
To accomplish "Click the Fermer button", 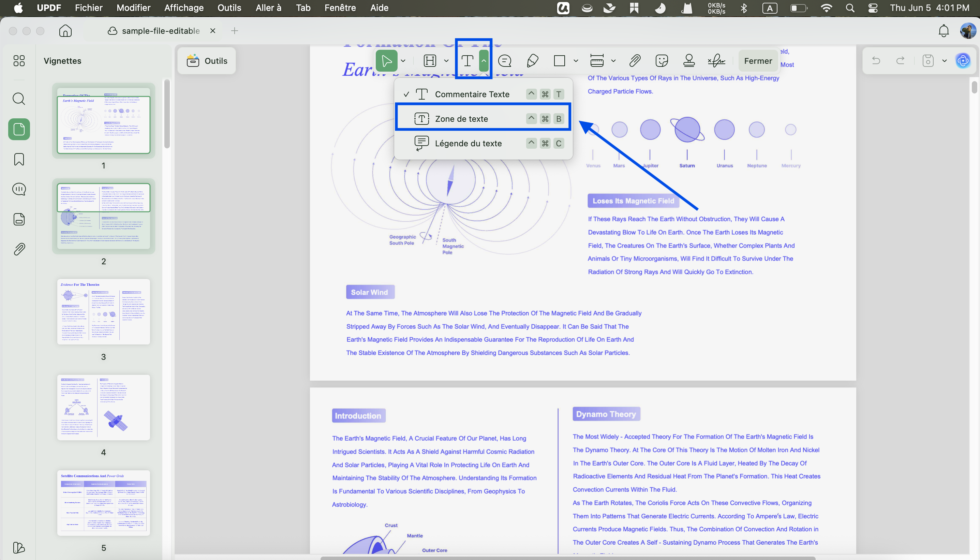I will 758,61.
